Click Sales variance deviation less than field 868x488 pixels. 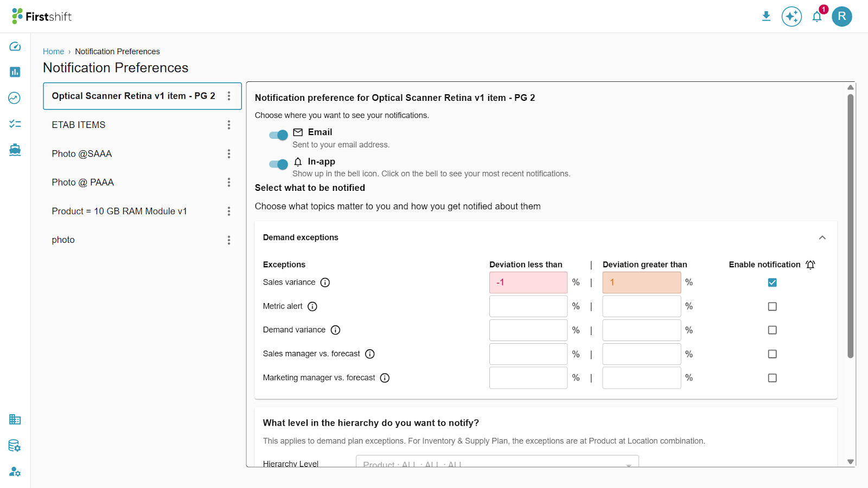click(528, 282)
